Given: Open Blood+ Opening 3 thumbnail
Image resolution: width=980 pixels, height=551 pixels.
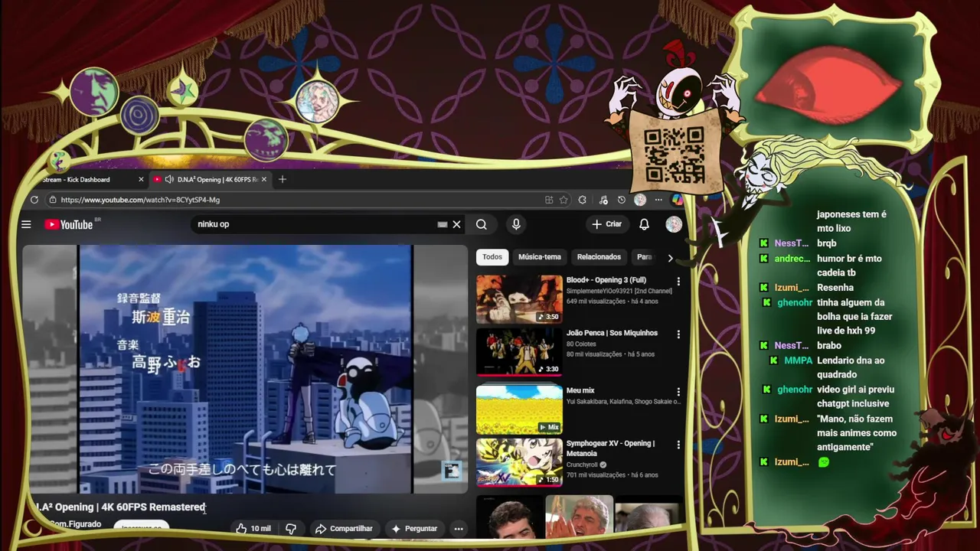Looking at the screenshot, I should point(519,299).
